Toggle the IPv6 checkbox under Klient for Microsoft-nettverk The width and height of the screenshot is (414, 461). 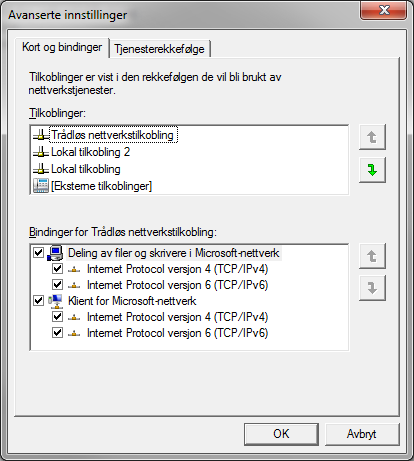click(57, 332)
